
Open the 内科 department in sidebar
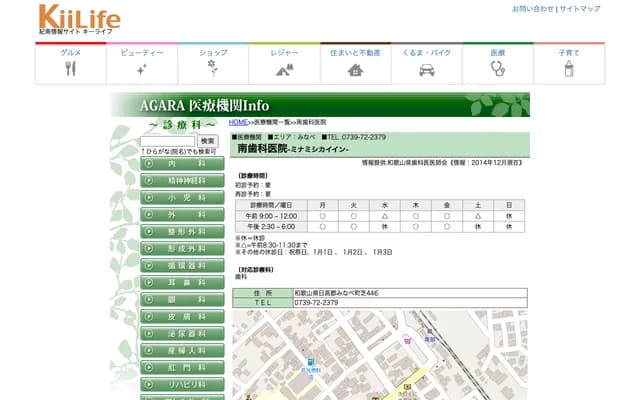click(x=175, y=164)
